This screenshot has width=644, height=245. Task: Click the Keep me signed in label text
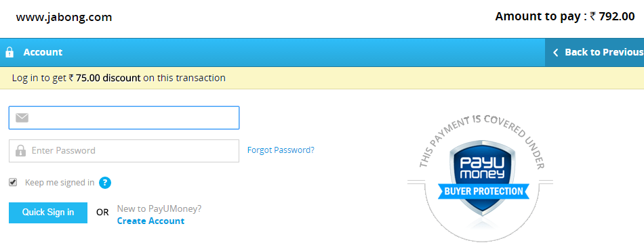[60, 183]
